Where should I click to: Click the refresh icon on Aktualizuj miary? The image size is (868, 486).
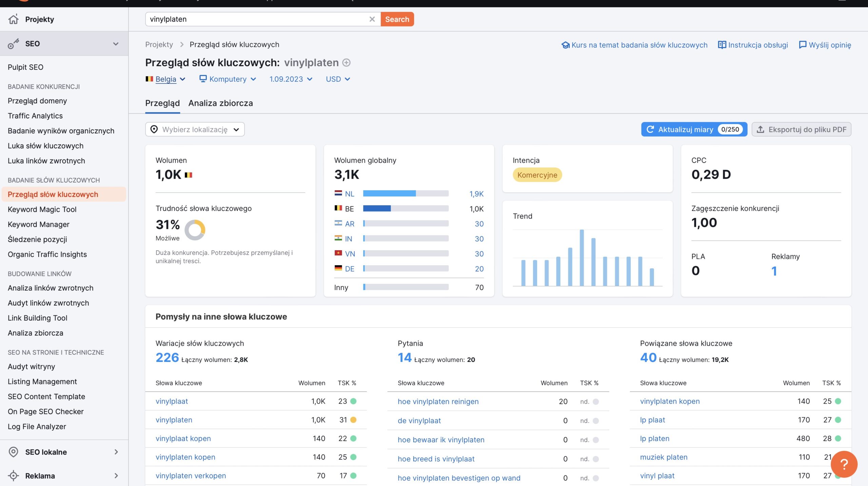coord(650,130)
